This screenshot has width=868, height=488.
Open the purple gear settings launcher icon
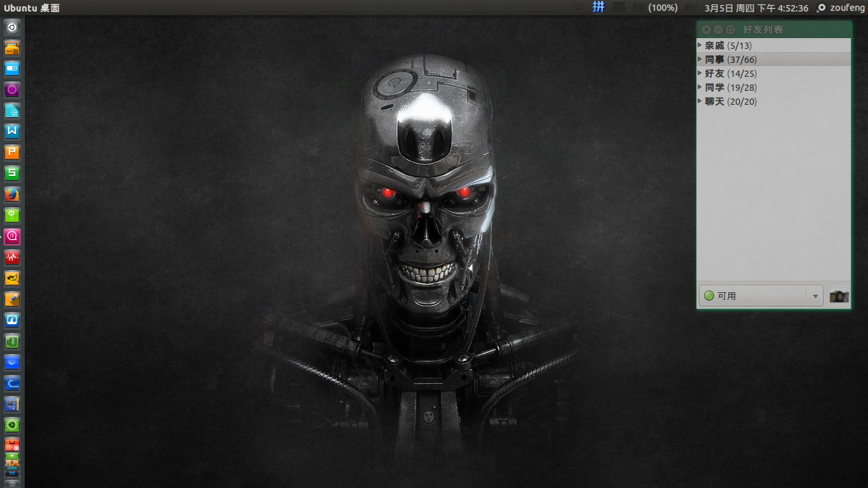click(13, 90)
